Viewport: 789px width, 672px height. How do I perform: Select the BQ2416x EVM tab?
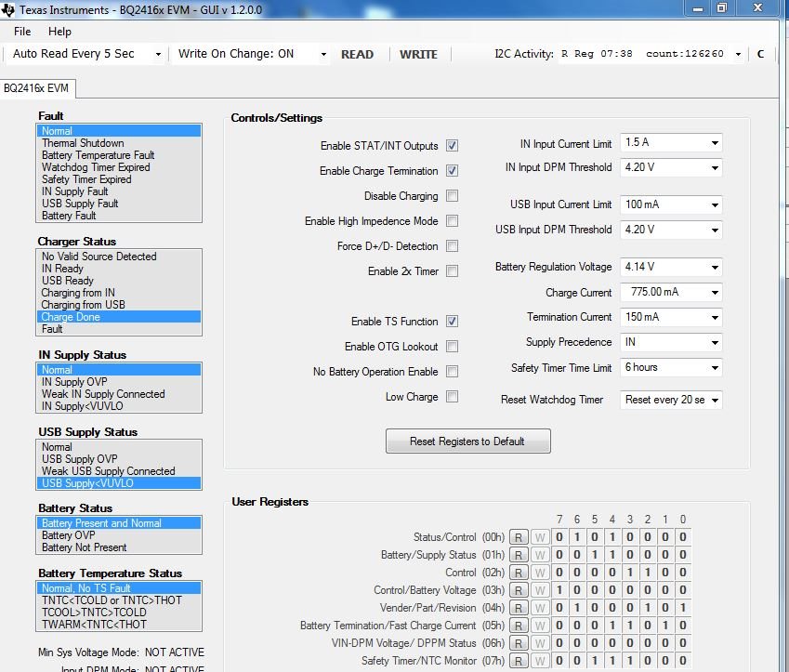click(x=37, y=88)
